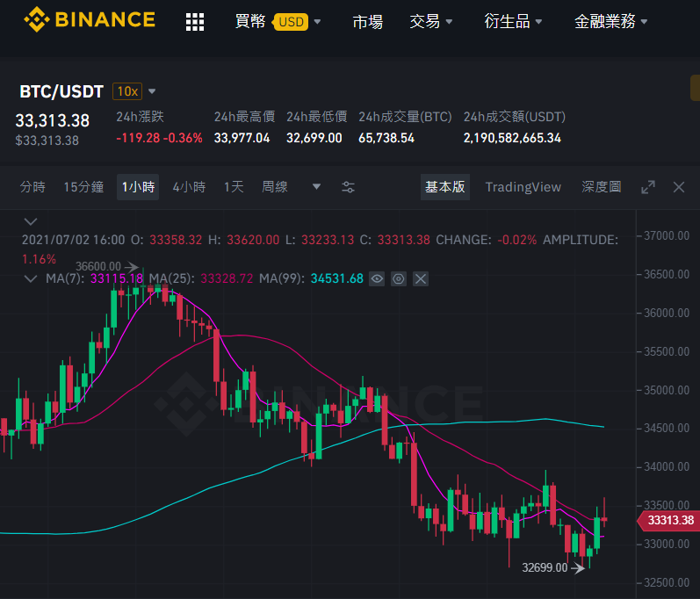
Task: Switch to 1天 interval
Action: pos(234,187)
